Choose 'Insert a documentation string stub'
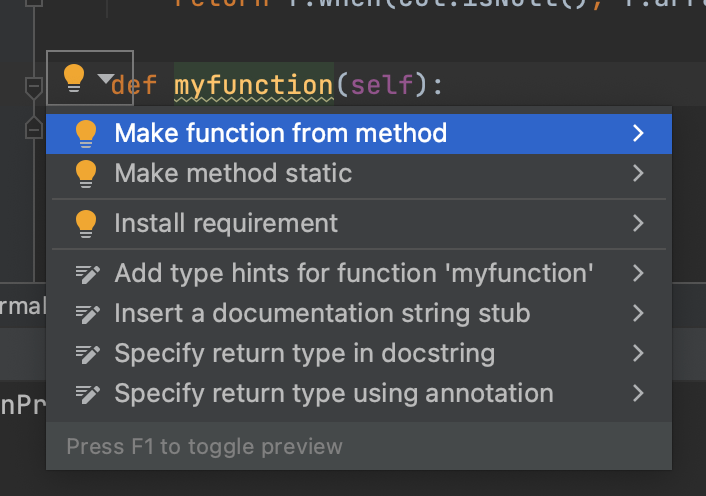Image resolution: width=706 pixels, height=496 pixels. (x=322, y=313)
